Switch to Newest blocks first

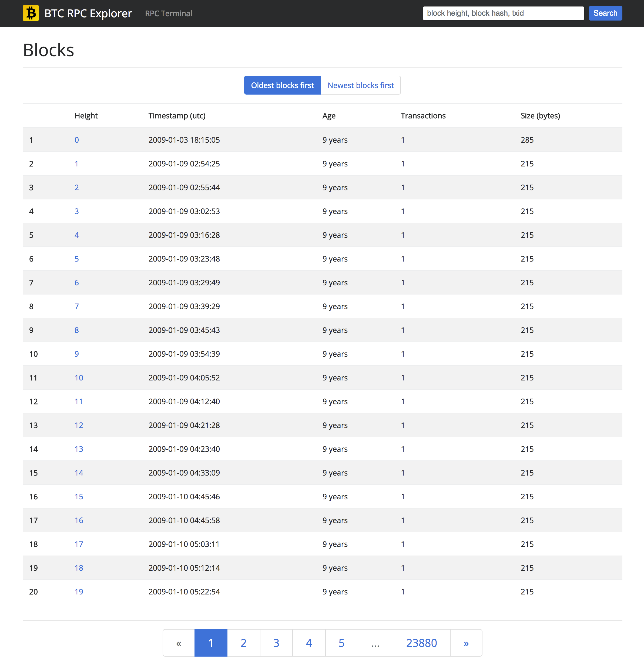tap(361, 85)
